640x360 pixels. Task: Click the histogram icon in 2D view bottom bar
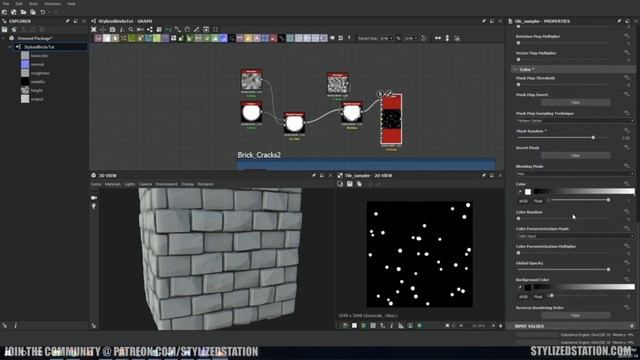click(x=401, y=326)
